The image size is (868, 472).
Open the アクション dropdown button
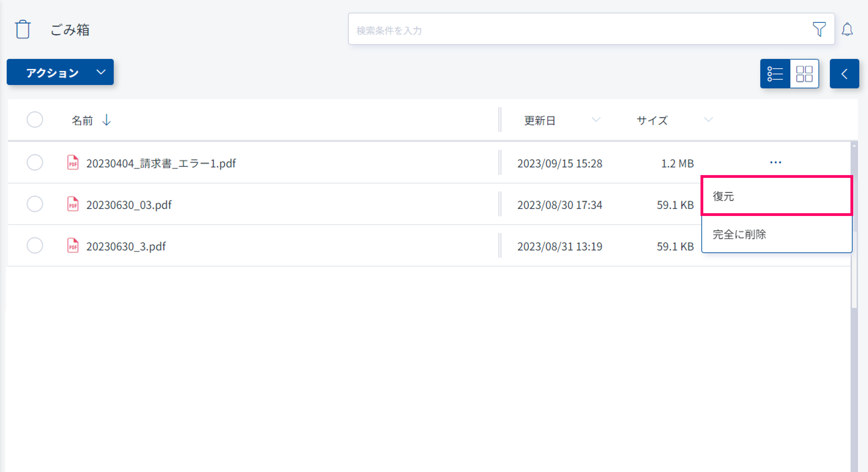pyautogui.click(x=60, y=72)
